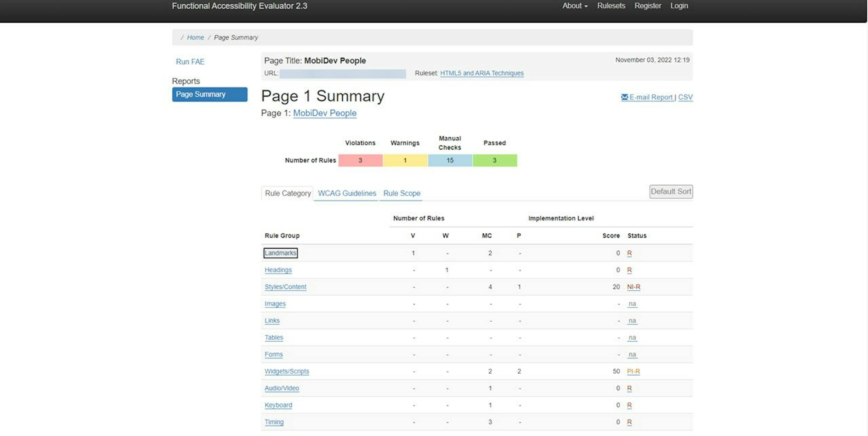Click the Violations count color indicator
Screen dimensions: 868x436
click(360, 160)
